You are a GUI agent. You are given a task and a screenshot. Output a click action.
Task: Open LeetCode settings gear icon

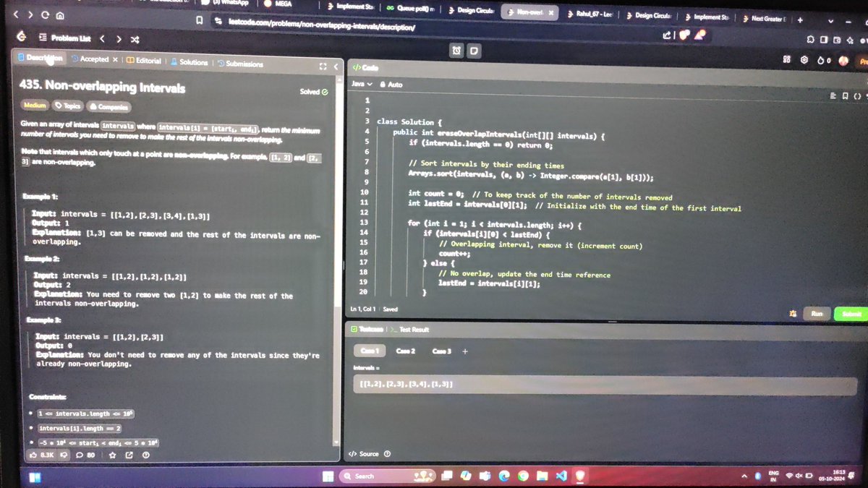click(x=804, y=61)
